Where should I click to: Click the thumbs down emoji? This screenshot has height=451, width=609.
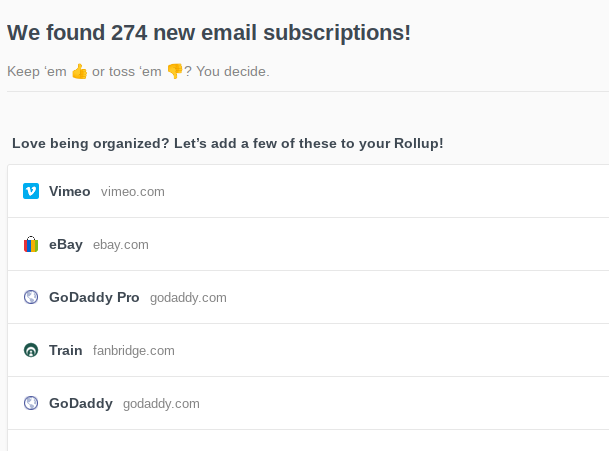174,72
